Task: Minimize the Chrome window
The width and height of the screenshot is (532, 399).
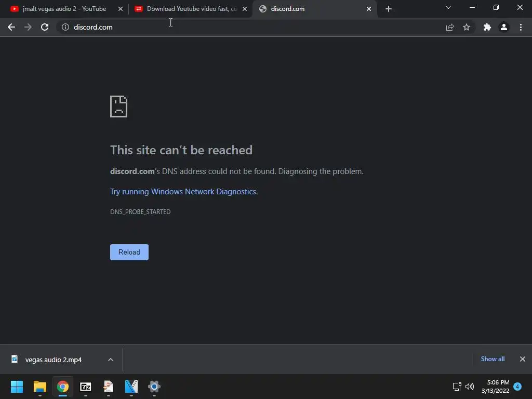Action: 472,7
